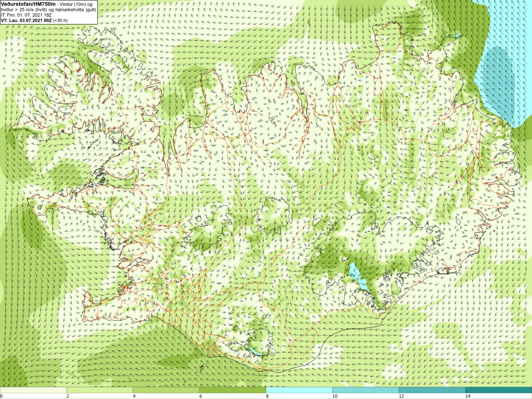Pick the teal 12–14 m/s legend swatch
532x399 pixels.
pos(432,390)
